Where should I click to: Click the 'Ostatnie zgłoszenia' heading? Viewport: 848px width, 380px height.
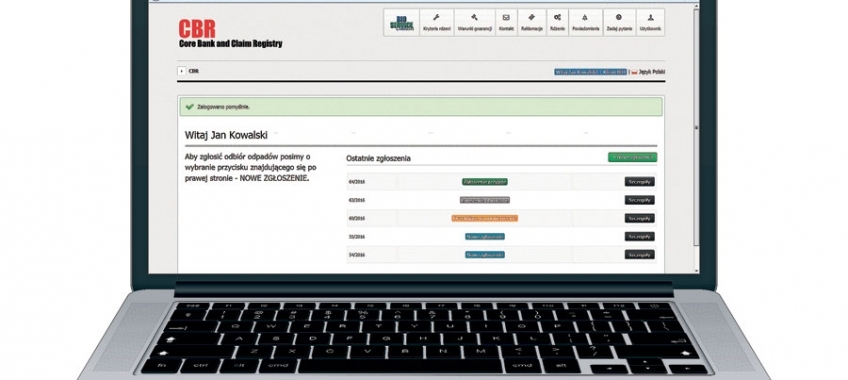(x=378, y=158)
